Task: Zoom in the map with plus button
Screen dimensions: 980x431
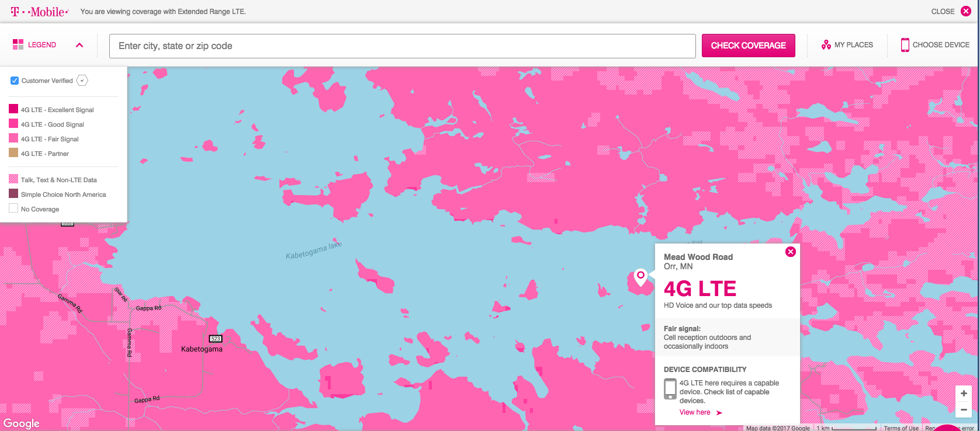Action: (964, 394)
